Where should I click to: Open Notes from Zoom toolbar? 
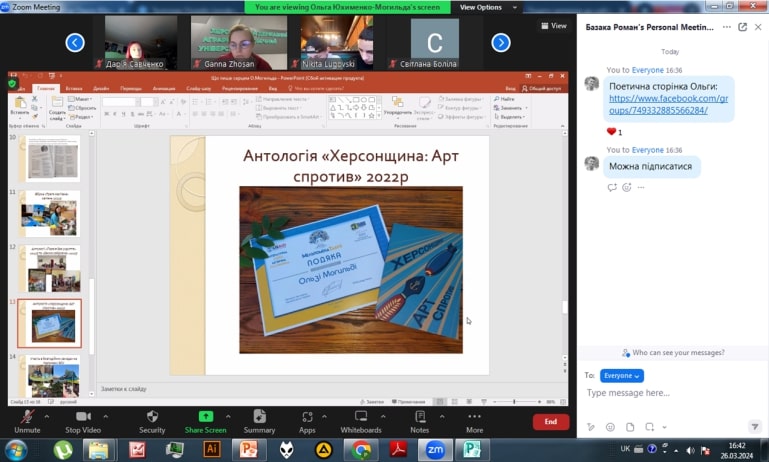(419, 421)
